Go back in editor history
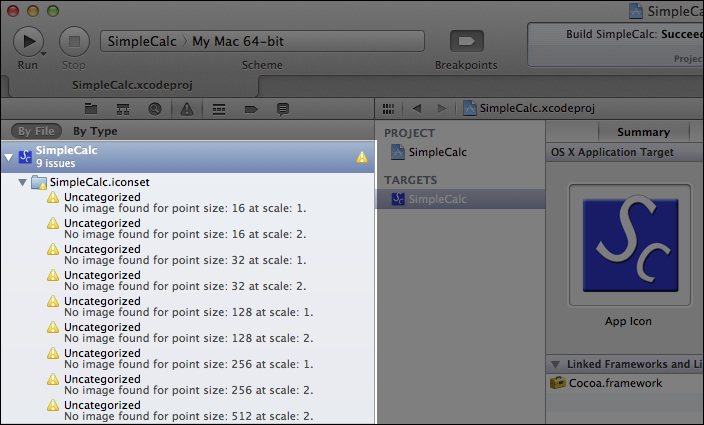The height and width of the screenshot is (425, 704). (417, 108)
